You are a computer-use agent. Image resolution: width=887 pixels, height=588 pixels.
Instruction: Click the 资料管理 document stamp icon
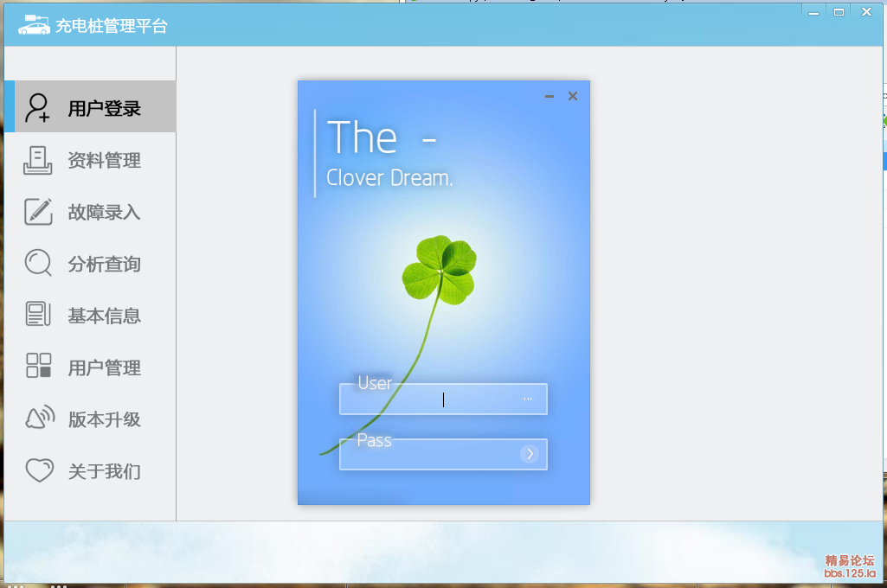[x=37, y=160]
